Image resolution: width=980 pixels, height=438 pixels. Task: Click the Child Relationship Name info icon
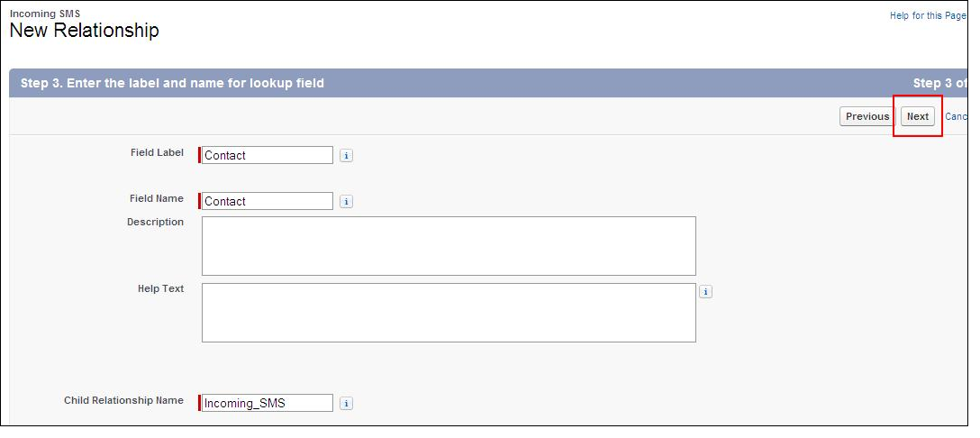(346, 404)
